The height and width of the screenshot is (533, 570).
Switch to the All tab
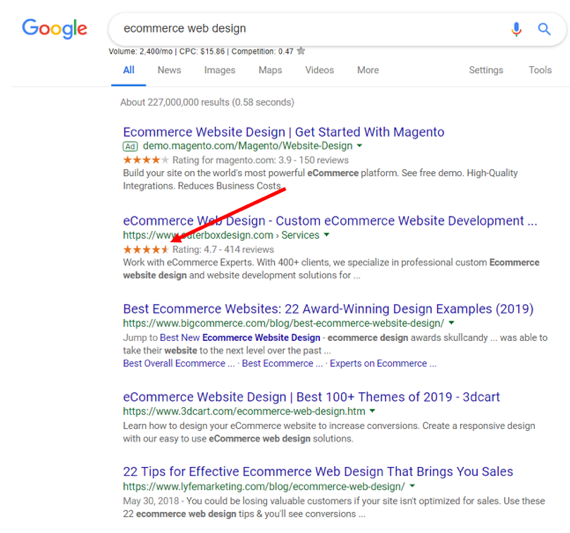129,70
